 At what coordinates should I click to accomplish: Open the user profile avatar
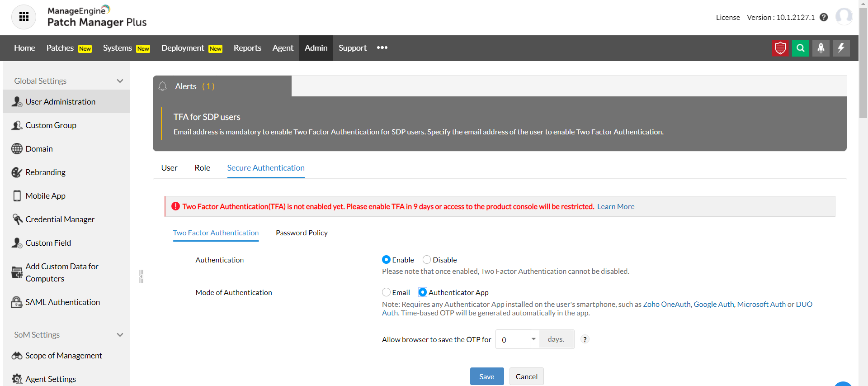click(844, 17)
